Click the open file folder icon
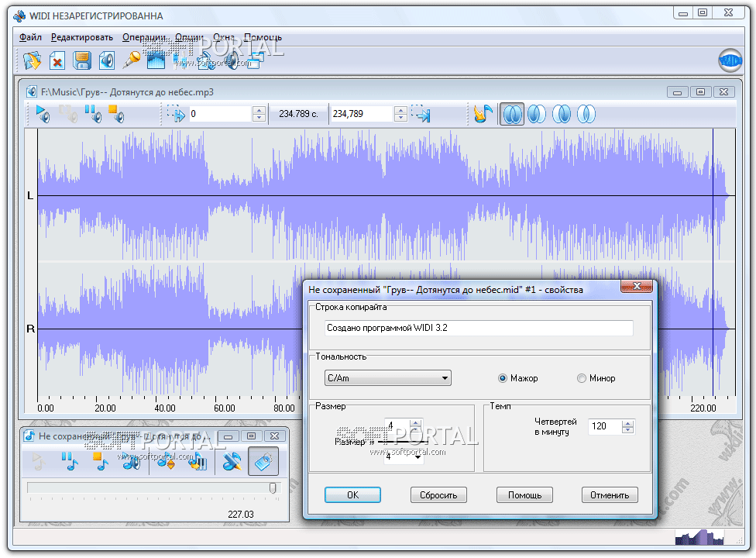The image size is (756, 558). click(x=33, y=60)
